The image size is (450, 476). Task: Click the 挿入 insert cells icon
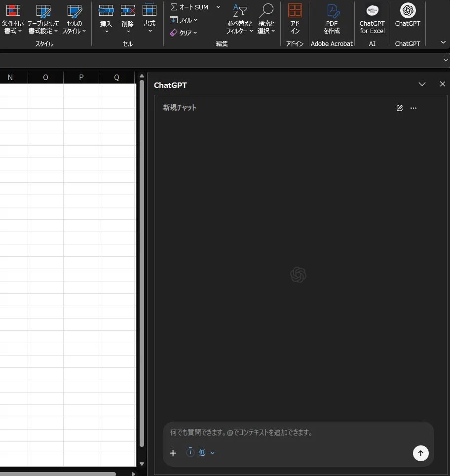click(x=106, y=10)
